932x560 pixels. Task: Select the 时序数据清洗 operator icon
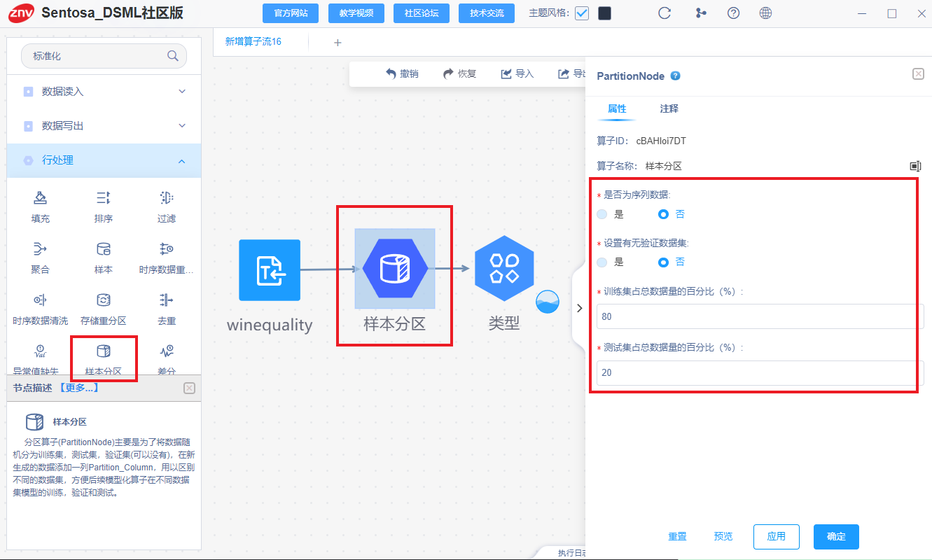[41, 300]
